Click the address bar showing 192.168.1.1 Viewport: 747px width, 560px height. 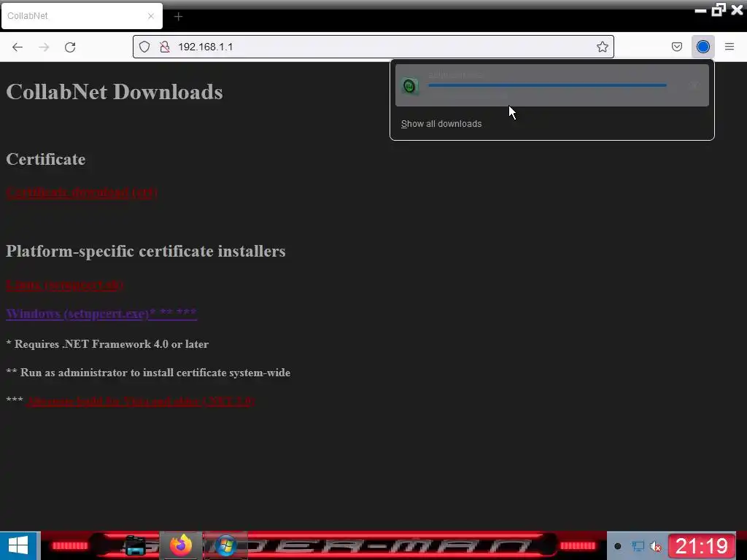click(x=373, y=47)
